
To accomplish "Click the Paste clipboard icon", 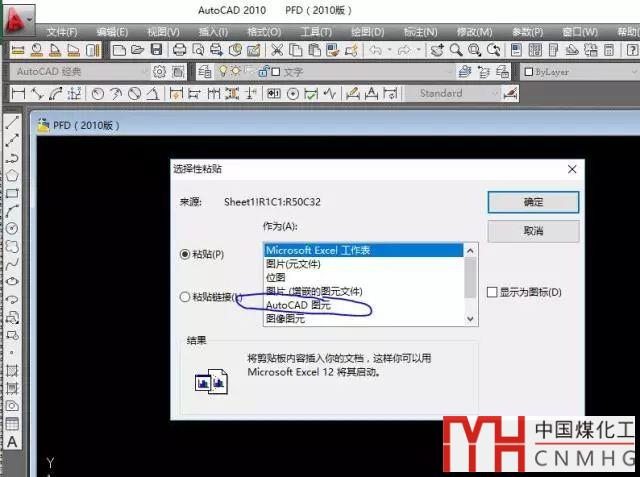I will coord(314,50).
